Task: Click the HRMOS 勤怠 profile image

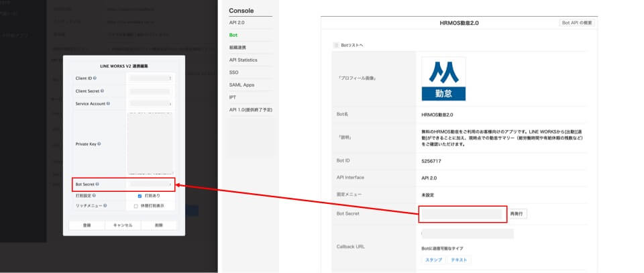Action: coord(443,79)
